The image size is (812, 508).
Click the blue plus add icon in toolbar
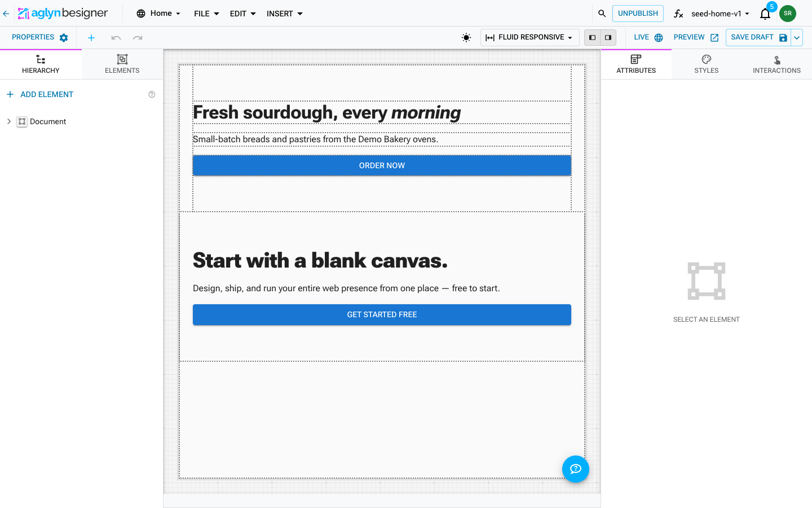coord(91,38)
